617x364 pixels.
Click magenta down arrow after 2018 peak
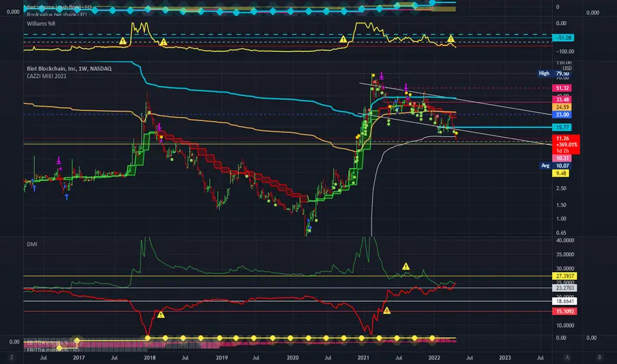click(x=160, y=126)
